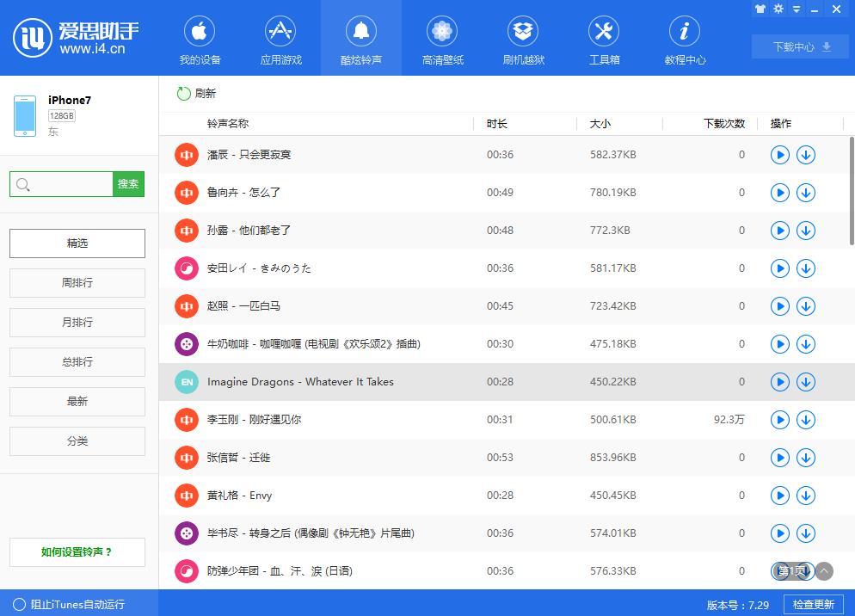Open the 如何设置铃声 help link
The image size is (855, 616).
(77, 552)
